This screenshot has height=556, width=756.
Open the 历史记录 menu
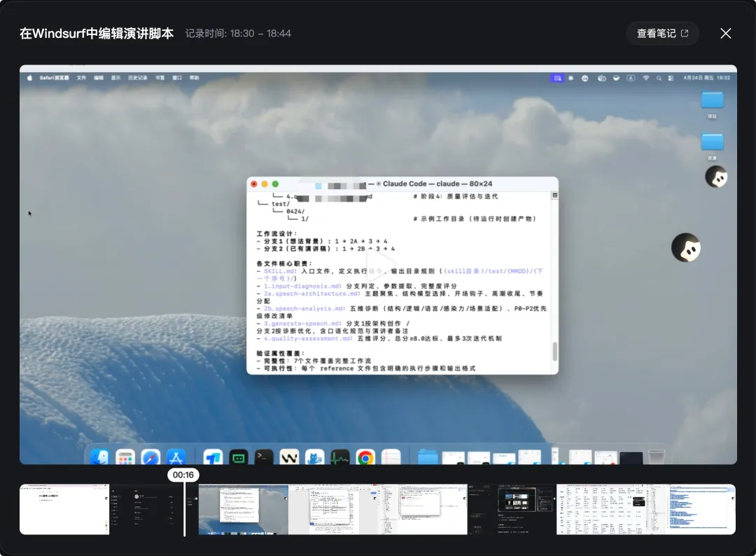pos(137,78)
